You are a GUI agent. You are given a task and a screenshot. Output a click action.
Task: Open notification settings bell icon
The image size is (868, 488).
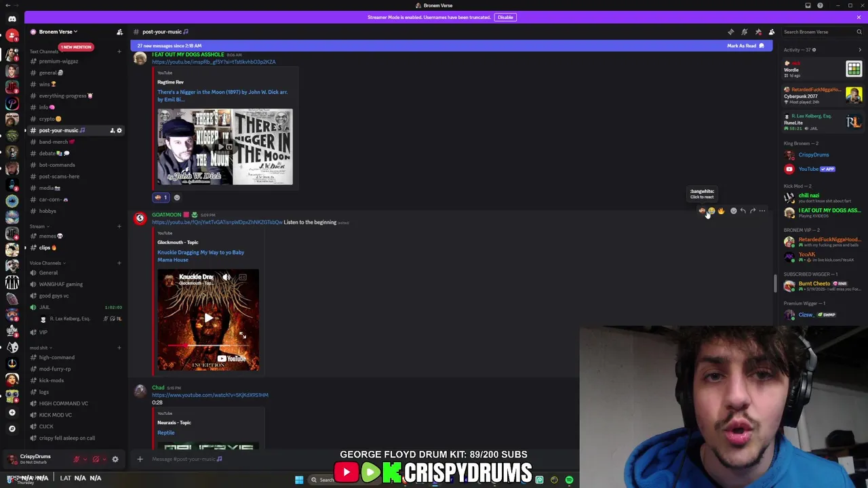pyautogui.click(x=745, y=32)
